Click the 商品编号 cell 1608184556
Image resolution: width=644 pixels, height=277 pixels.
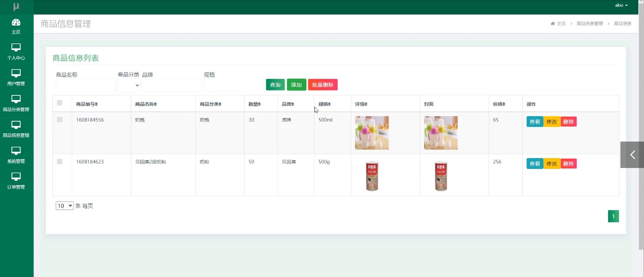tap(90, 120)
